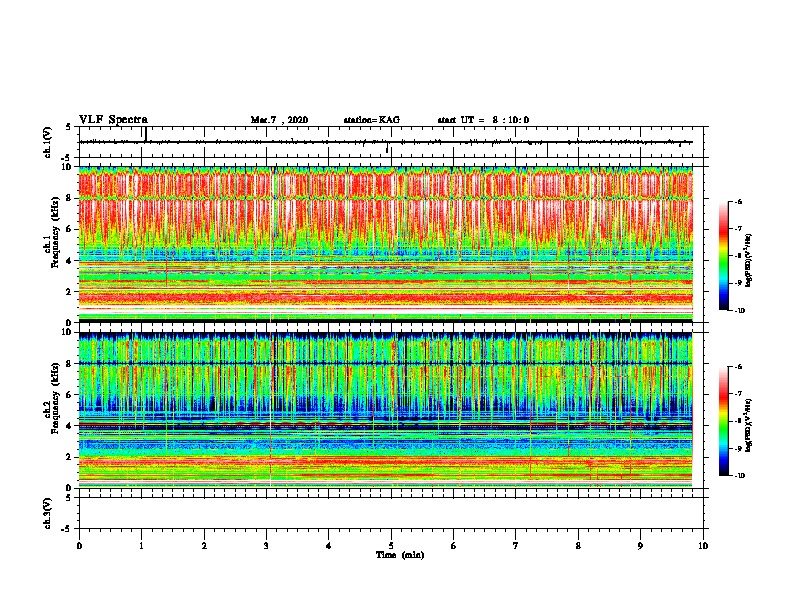Click the "ch.1(V)" waveform axis label
The width and height of the screenshot is (792, 612).
pyautogui.click(x=48, y=142)
